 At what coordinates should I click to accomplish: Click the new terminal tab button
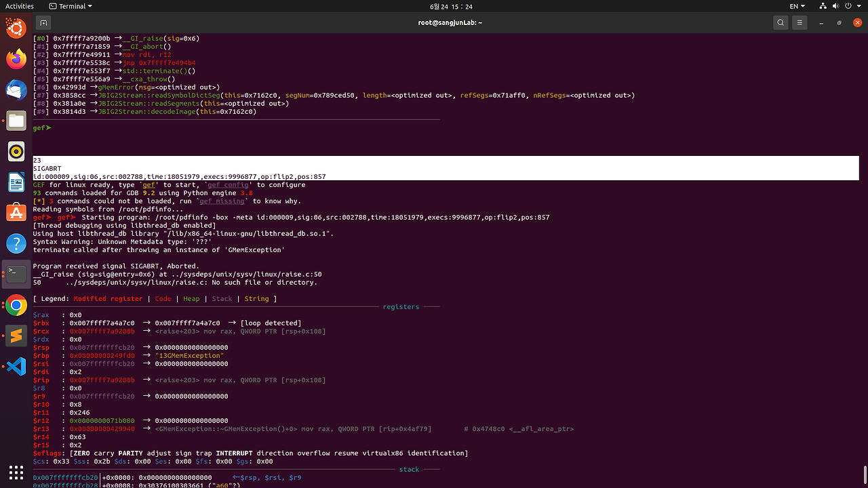[x=43, y=22]
